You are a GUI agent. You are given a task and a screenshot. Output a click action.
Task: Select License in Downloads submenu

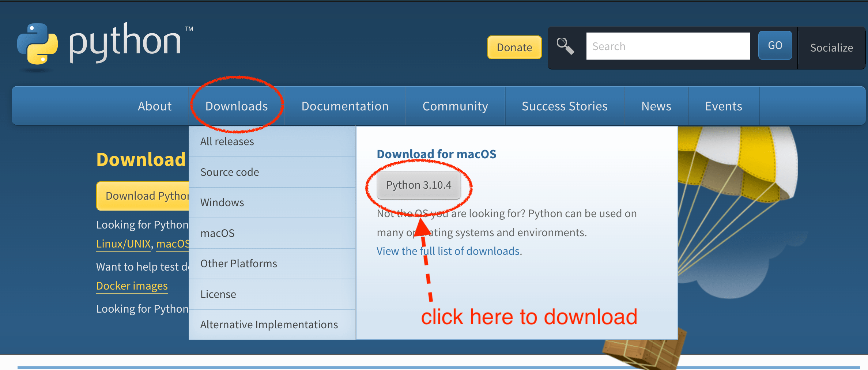click(x=272, y=294)
